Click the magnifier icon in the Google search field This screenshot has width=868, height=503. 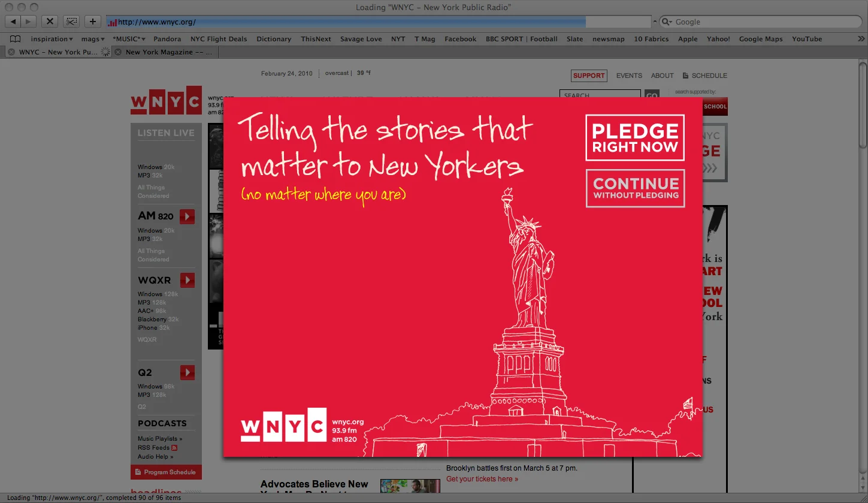pos(667,22)
